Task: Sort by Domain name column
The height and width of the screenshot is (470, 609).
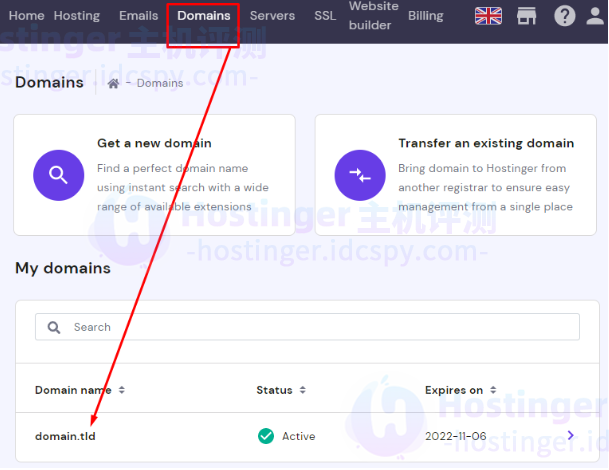Action: pyautogui.click(x=80, y=390)
